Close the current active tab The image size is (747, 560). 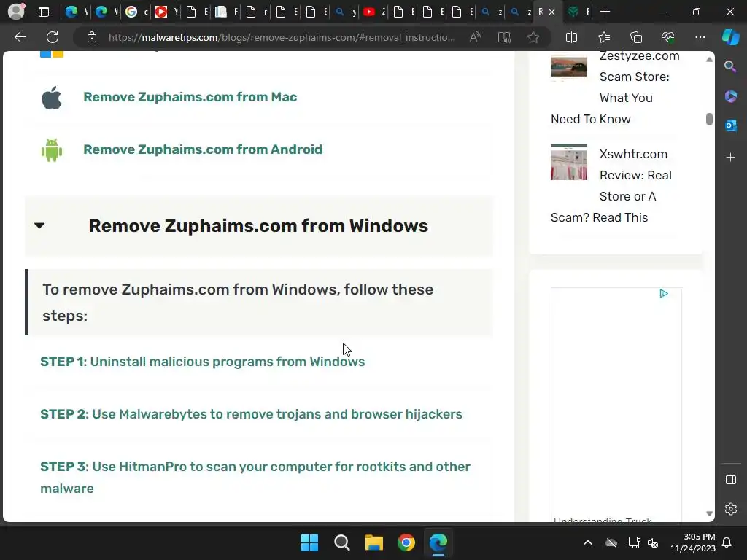pyautogui.click(x=551, y=12)
